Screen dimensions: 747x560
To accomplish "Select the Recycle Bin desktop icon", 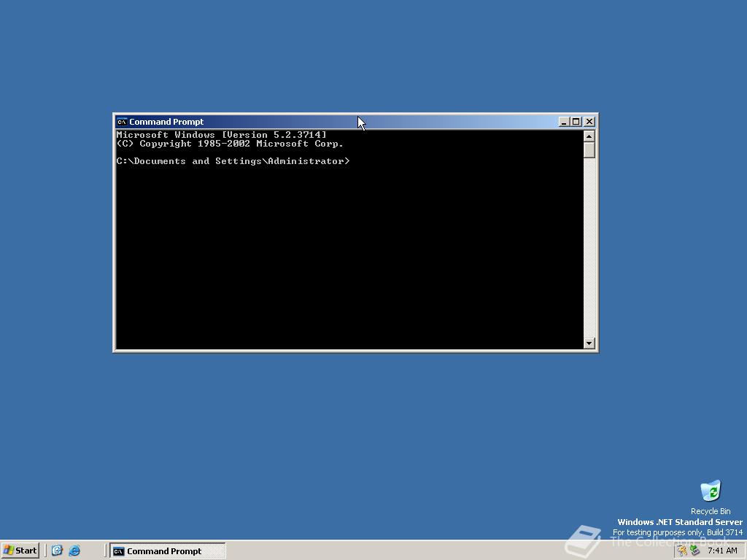I will (x=711, y=497).
